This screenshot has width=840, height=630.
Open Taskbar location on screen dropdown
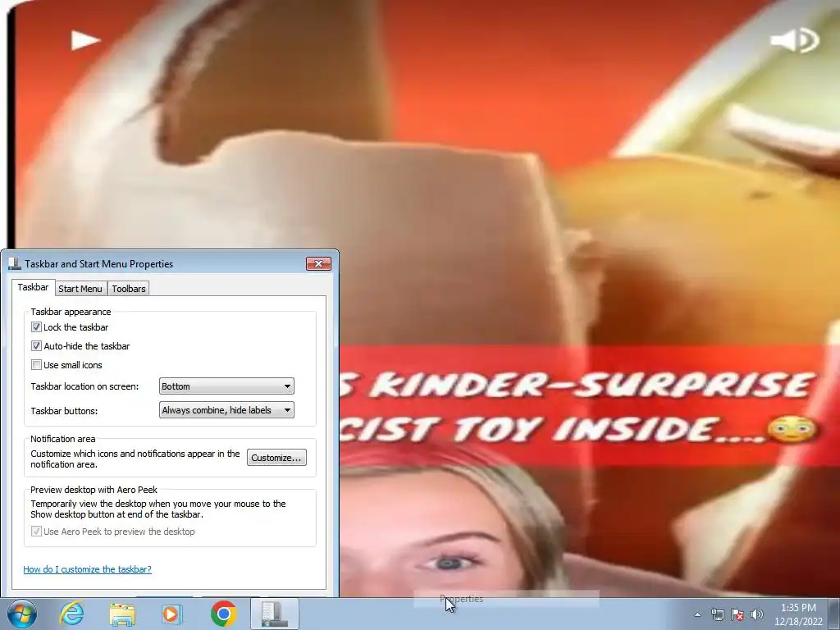coord(226,386)
